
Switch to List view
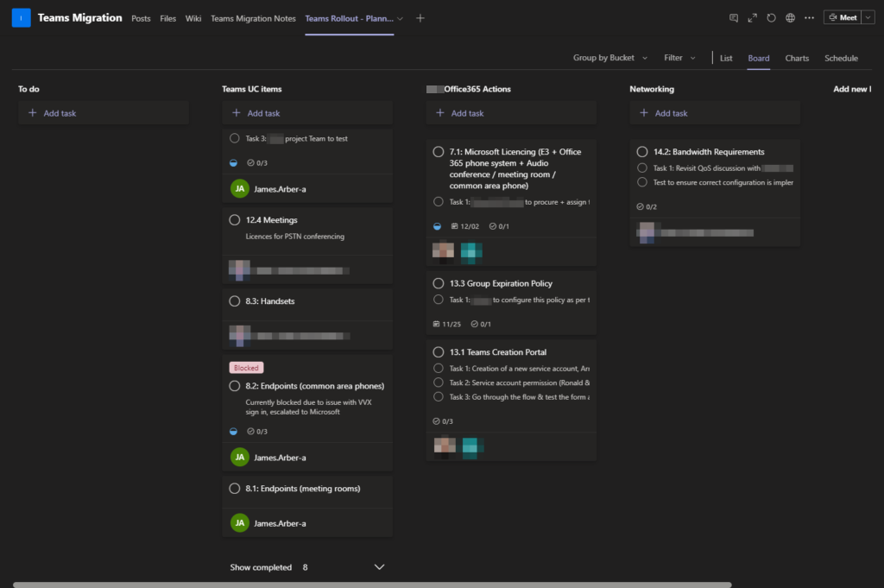coord(726,58)
